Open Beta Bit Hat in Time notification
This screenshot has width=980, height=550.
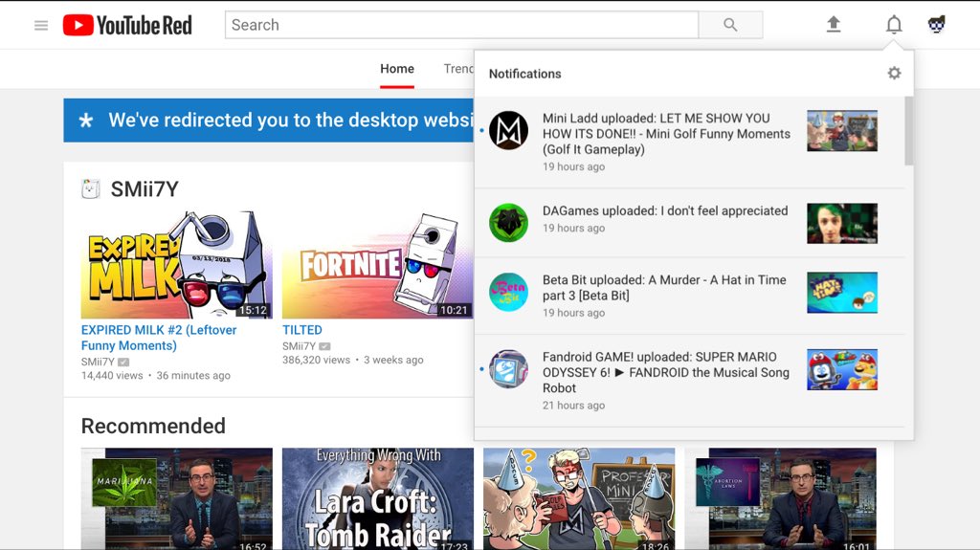[x=689, y=296]
